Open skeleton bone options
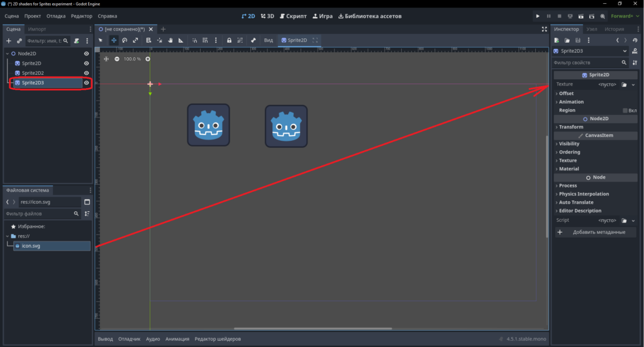Viewport: 644px width, 347px height. coord(253,40)
